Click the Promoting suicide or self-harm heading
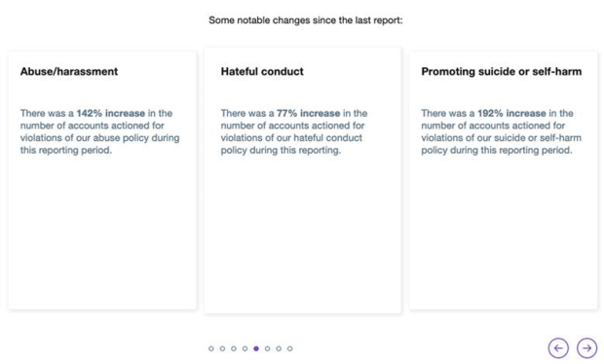The height and width of the screenshot is (364, 604). tap(501, 72)
